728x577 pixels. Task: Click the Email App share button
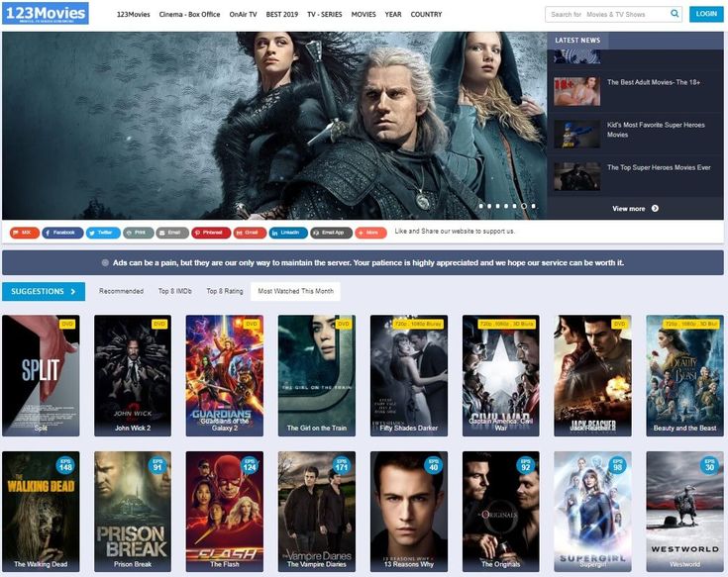332,233
